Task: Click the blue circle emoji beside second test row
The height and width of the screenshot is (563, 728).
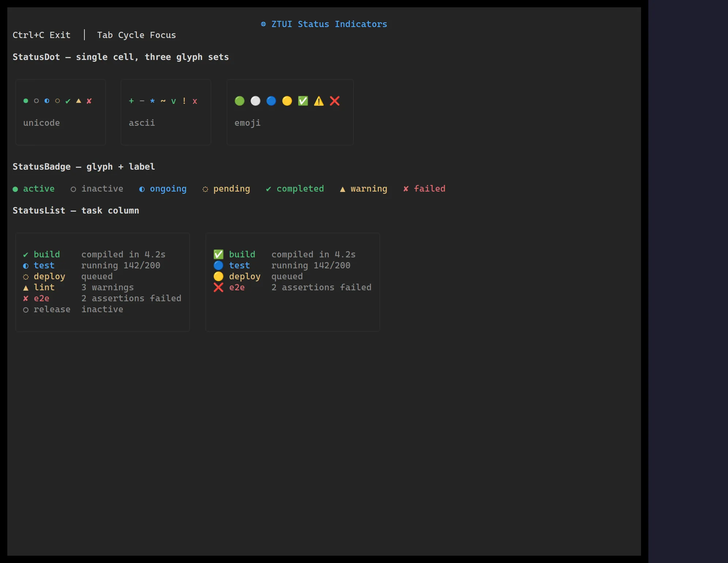Action: [x=219, y=265]
